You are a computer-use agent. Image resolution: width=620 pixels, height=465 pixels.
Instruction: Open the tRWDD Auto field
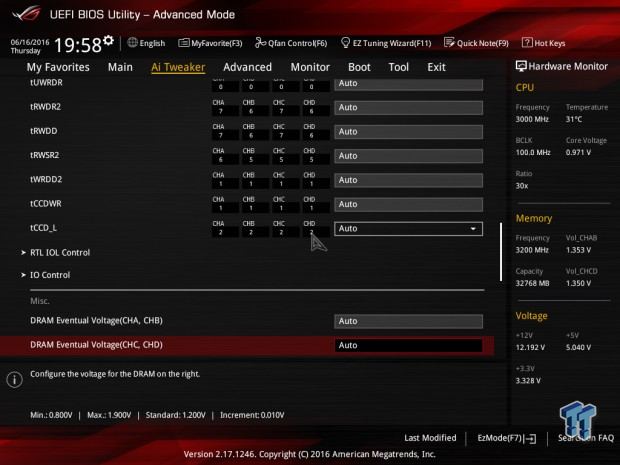click(x=408, y=132)
